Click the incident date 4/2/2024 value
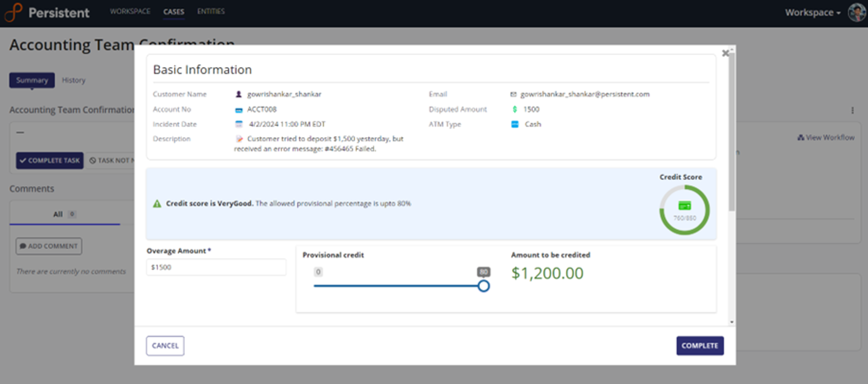 click(x=287, y=124)
